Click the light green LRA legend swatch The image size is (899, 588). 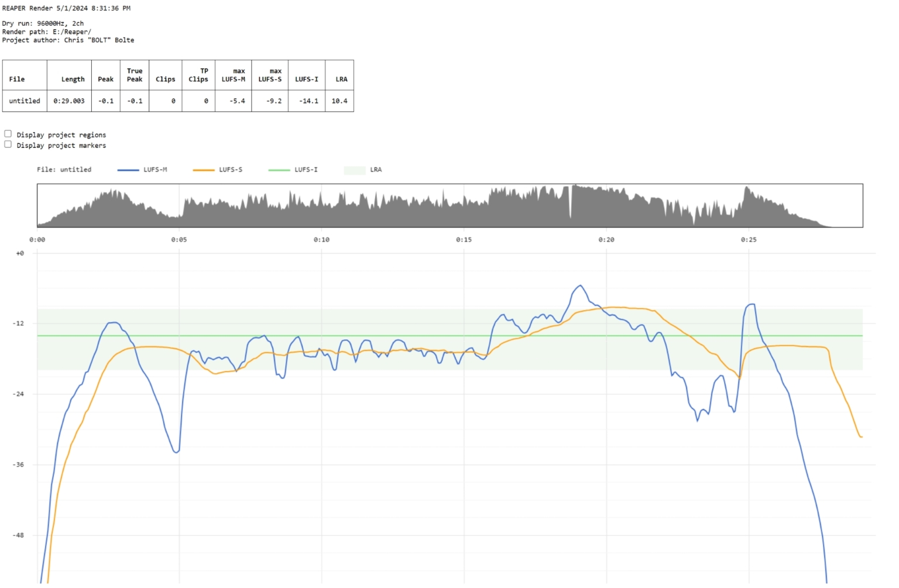pos(354,170)
